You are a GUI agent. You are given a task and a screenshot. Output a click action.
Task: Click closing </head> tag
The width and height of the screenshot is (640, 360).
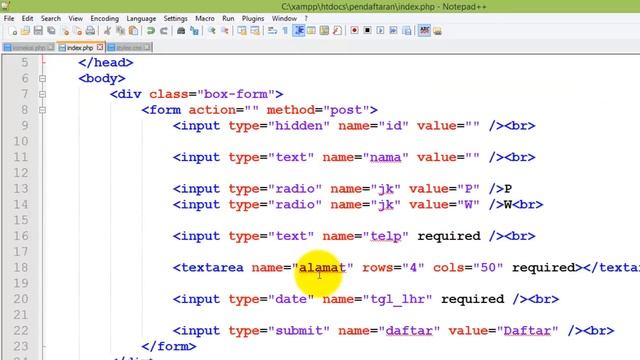[x=106, y=62]
